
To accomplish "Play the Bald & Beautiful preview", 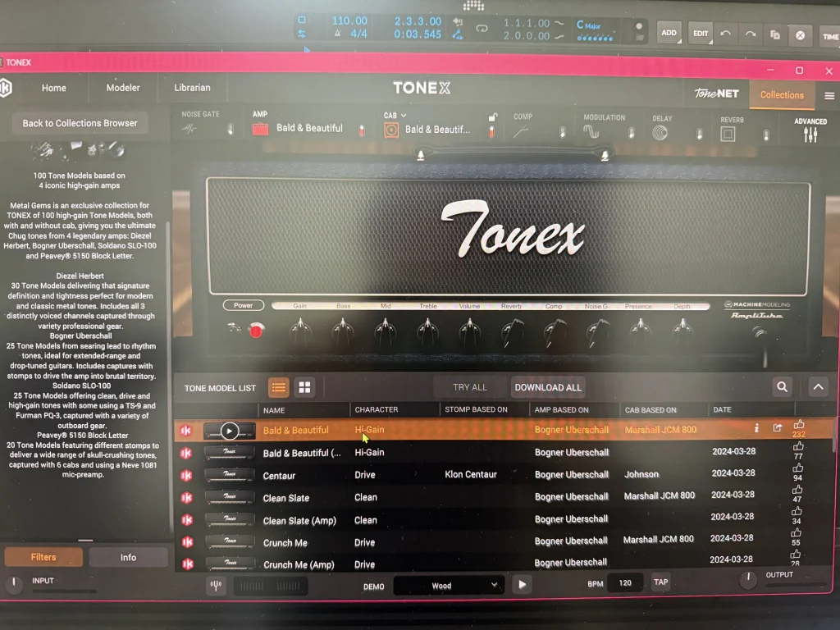I will [231, 430].
